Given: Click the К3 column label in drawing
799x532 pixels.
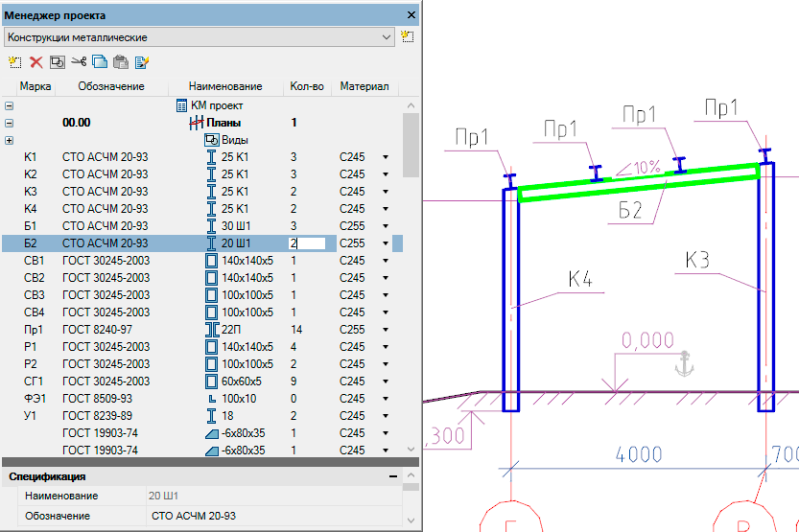Looking at the screenshot, I should coord(697,260).
